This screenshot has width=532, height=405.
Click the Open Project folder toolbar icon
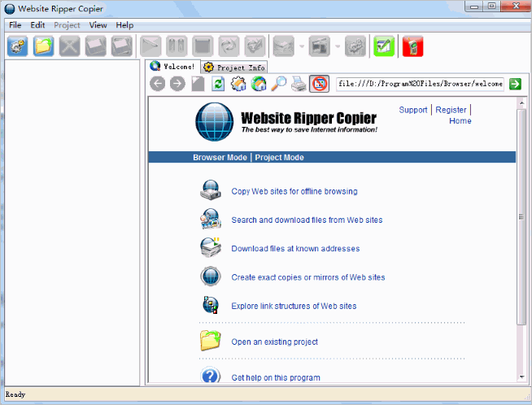point(43,46)
